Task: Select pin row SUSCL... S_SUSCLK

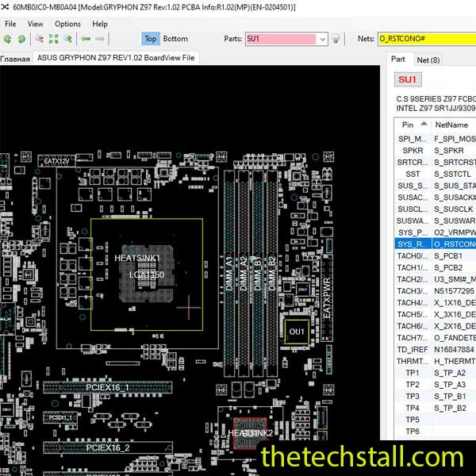Action: click(x=436, y=209)
